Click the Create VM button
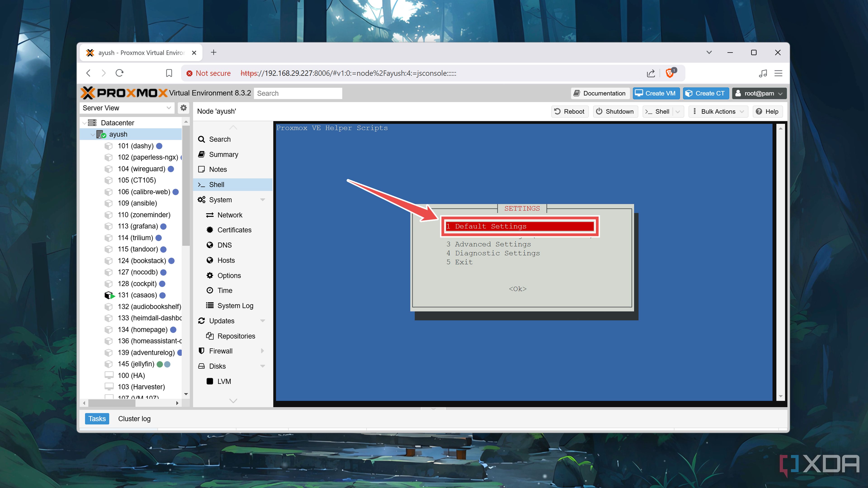The width and height of the screenshot is (868, 488). (x=656, y=93)
